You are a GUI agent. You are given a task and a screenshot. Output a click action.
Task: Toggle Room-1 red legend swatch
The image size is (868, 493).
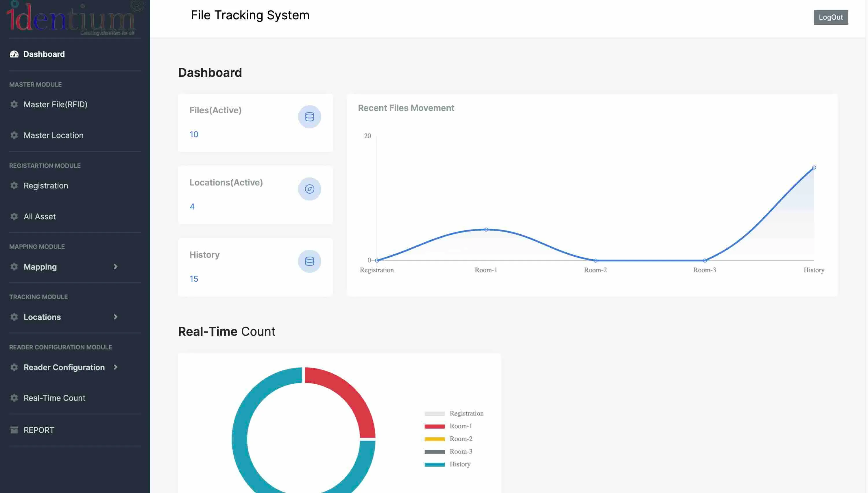coord(434,426)
